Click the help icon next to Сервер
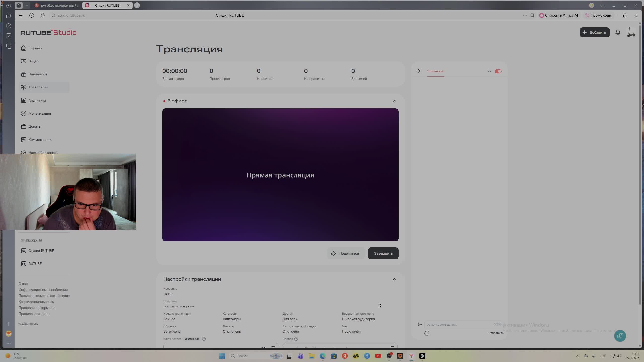This screenshot has height=362, width=644. (x=296, y=339)
